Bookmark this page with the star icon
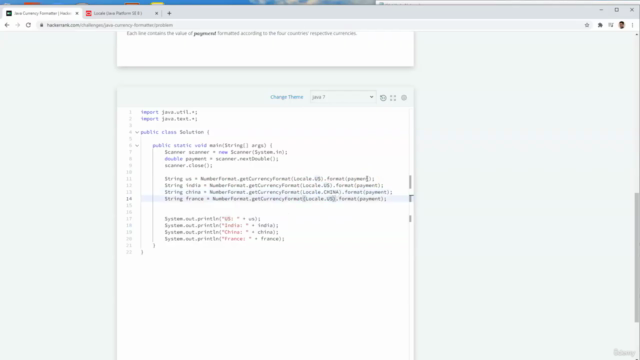 pos(587,25)
